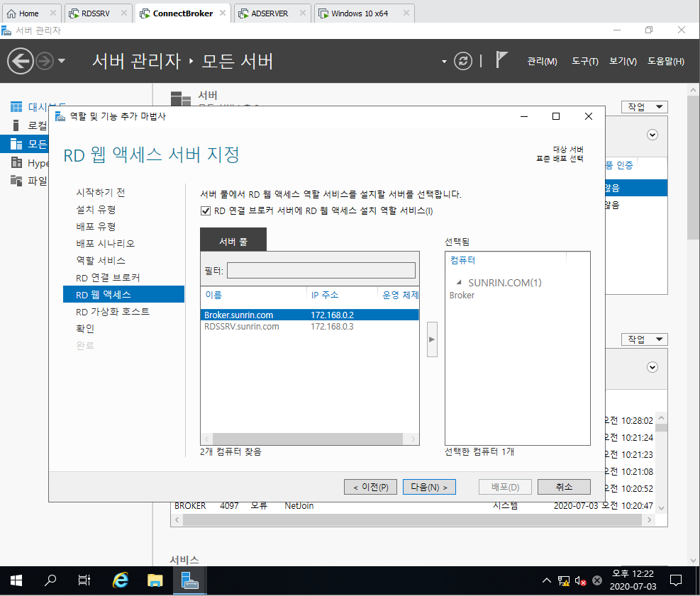
Task: Go to the 배포 유형 wizard step
Action: [96, 226]
